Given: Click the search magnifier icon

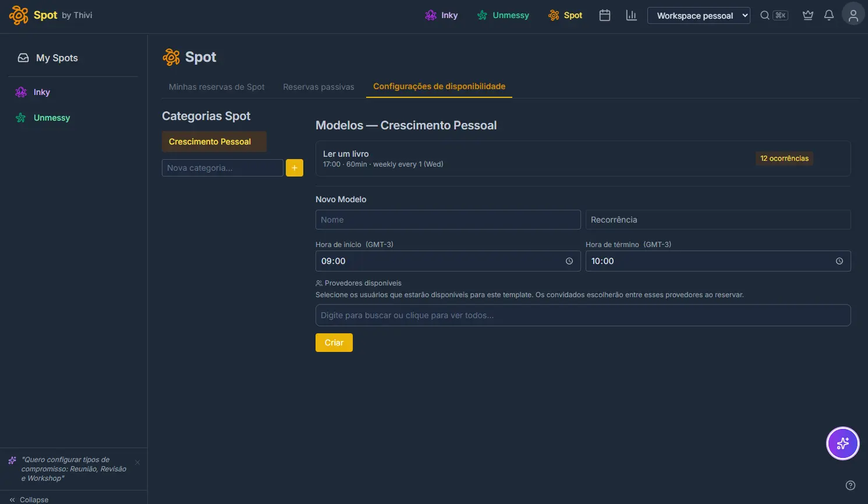Looking at the screenshot, I should tap(765, 15).
